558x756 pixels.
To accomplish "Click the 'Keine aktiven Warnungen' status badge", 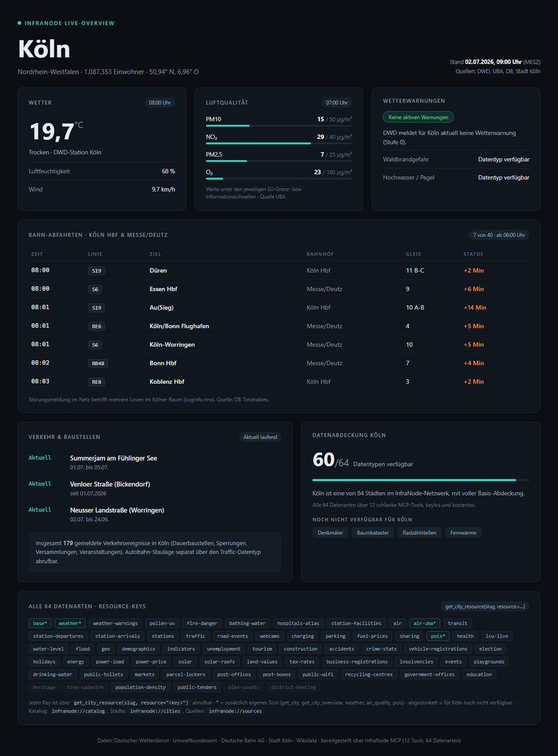I will (x=418, y=117).
